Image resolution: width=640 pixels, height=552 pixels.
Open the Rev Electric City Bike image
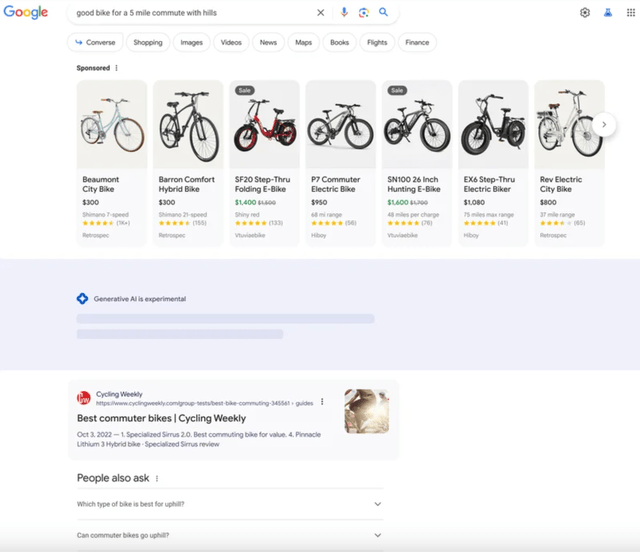569,125
